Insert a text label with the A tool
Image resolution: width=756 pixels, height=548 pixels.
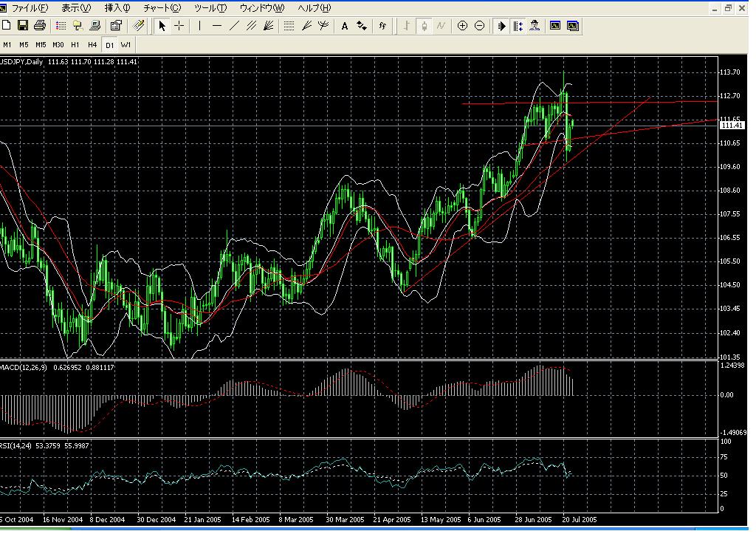pos(344,26)
